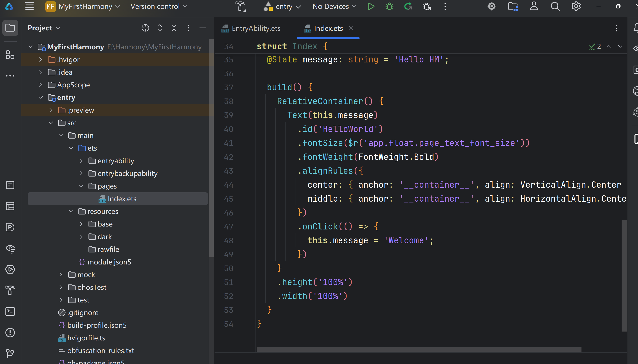Screen dimensions: 638x364
Task: Expand the entrybackupability folder
Action: point(81,174)
